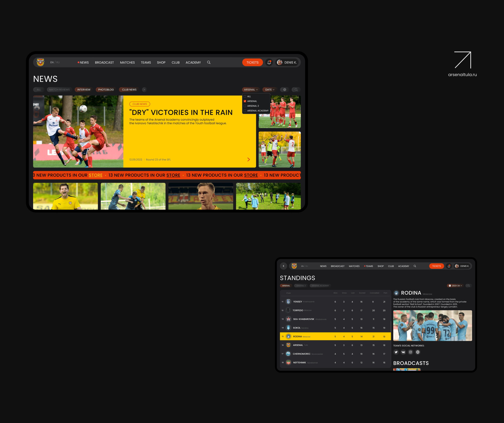The width and height of the screenshot is (504, 423).
Task: Open Rodina's Twitter social link
Action: (x=396, y=352)
